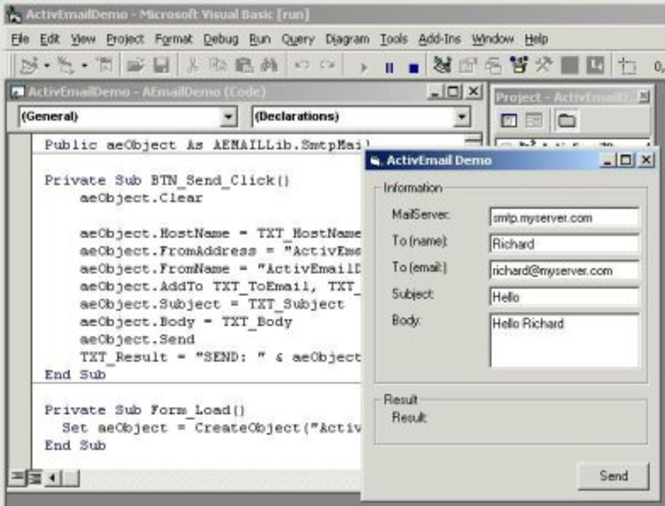Image resolution: width=665 pixels, height=506 pixels.
Task: Open the Project menu
Action: [125, 39]
